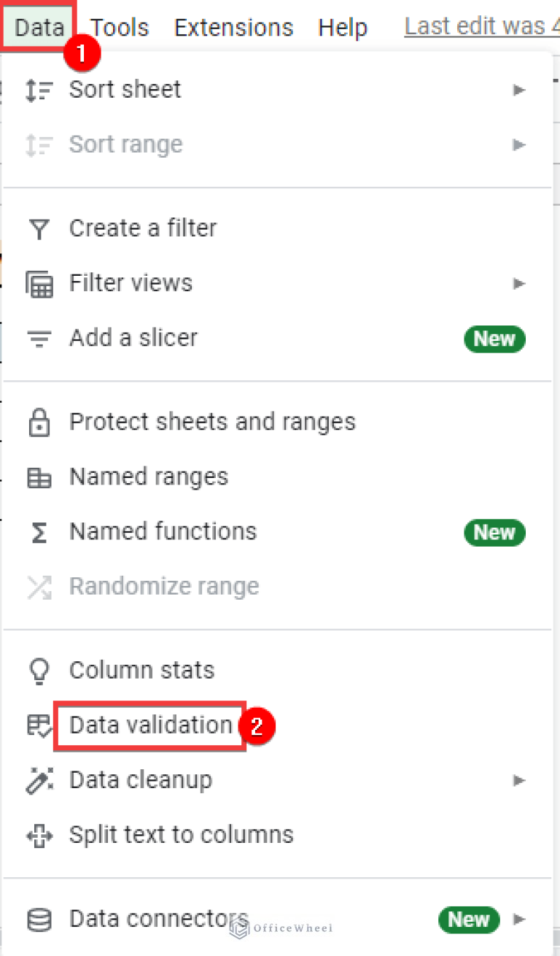Click the Column stats lightbulb icon

pyautogui.click(x=39, y=670)
